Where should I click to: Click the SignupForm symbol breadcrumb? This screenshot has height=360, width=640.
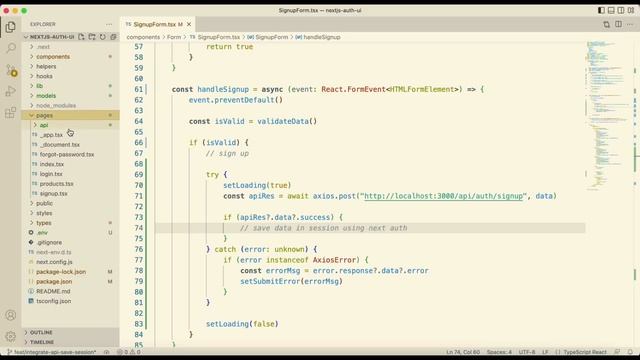(x=268, y=37)
